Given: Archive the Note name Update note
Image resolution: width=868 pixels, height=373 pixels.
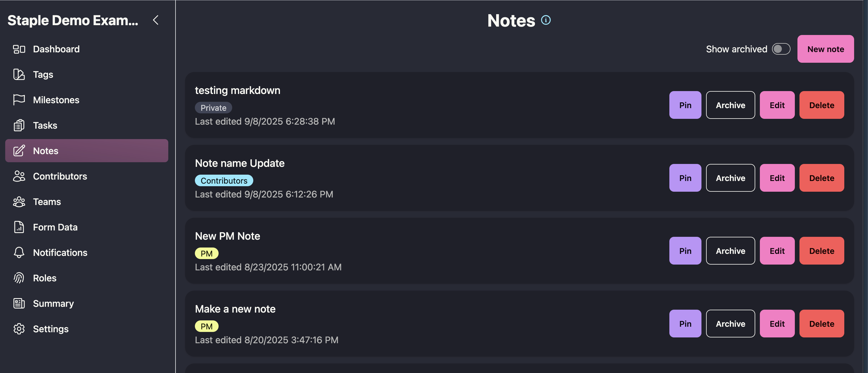Looking at the screenshot, I should 730,178.
